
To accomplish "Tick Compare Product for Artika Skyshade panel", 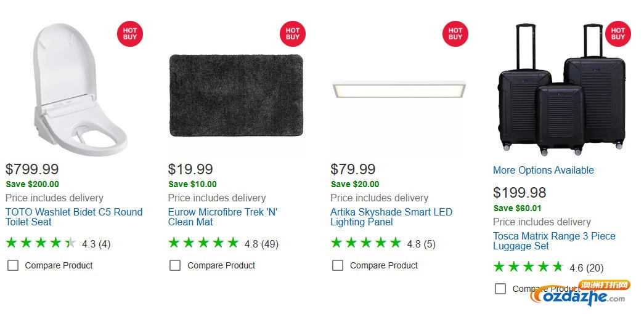I will [x=338, y=265].
